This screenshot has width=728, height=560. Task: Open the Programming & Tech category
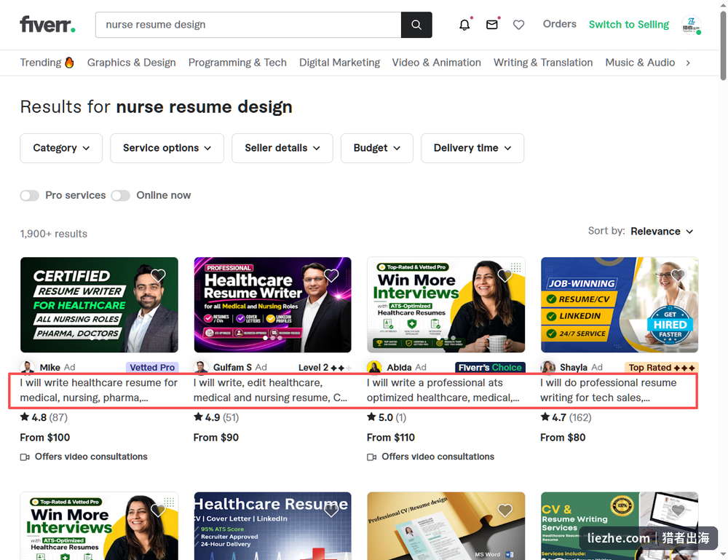pos(237,62)
